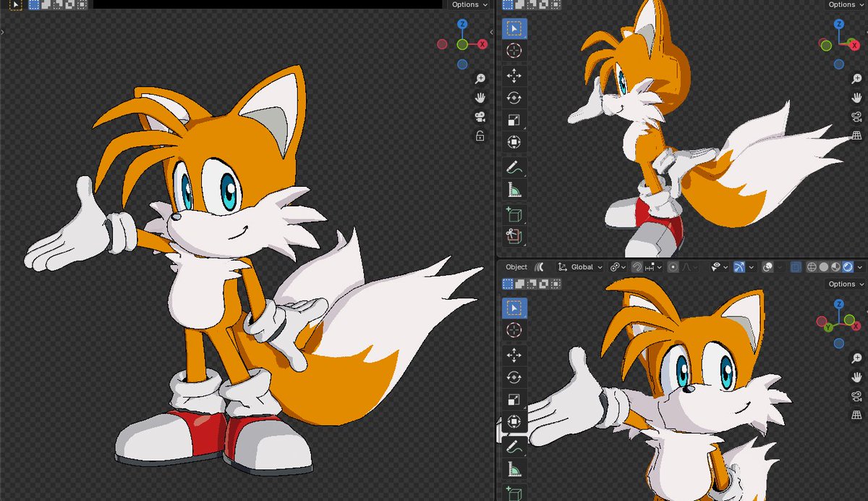This screenshot has width=868, height=501.
Task: Toggle camera view in the left viewport
Action: tap(480, 117)
